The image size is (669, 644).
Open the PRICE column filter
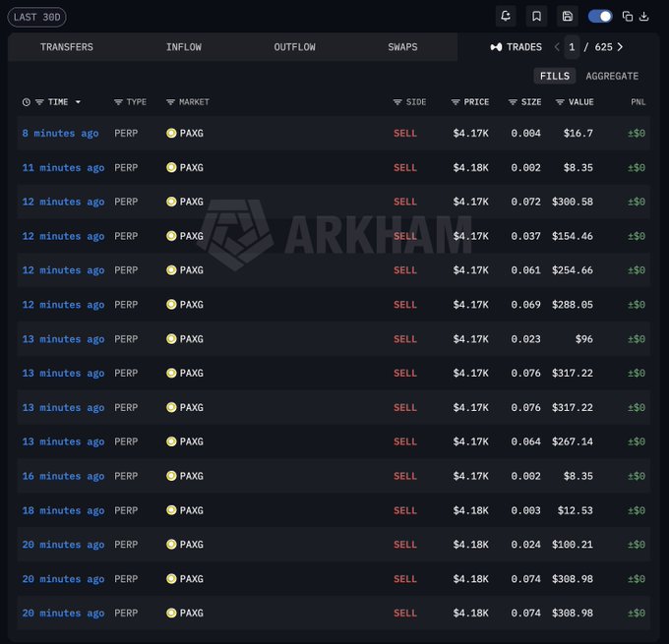[x=456, y=102]
